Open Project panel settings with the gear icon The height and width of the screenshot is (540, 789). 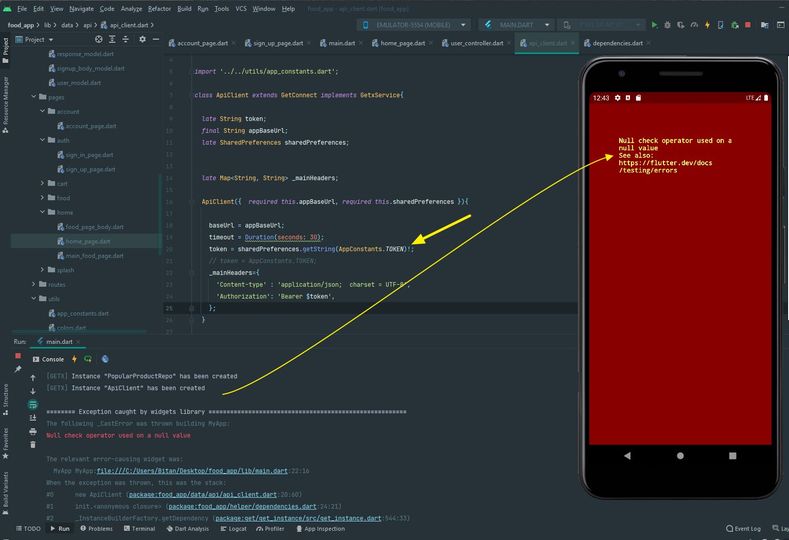tap(142, 39)
